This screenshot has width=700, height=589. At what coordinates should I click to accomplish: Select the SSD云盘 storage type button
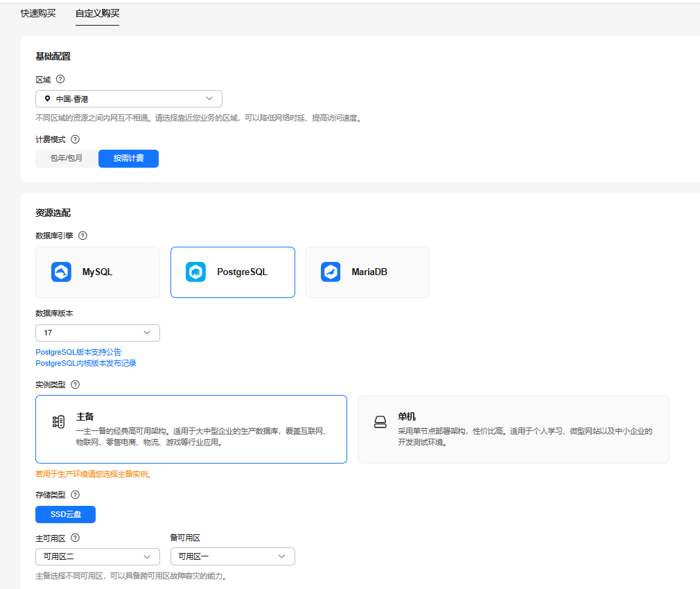click(x=65, y=514)
